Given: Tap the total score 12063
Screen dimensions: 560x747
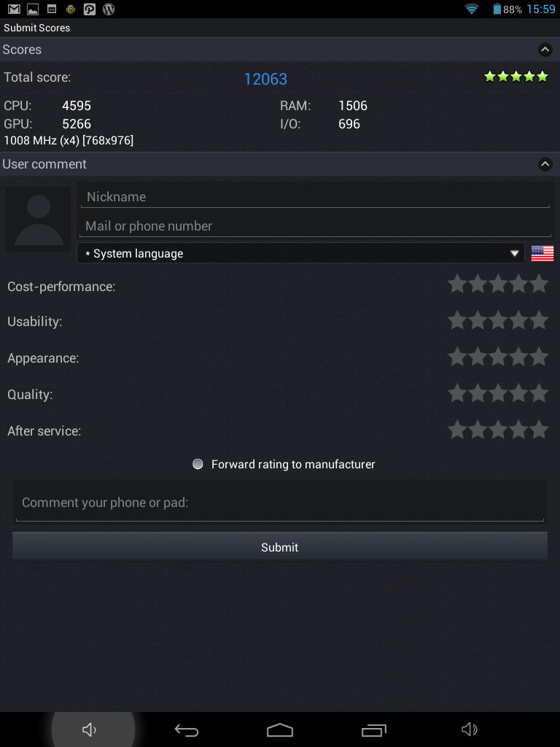Looking at the screenshot, I should [265, 79].
